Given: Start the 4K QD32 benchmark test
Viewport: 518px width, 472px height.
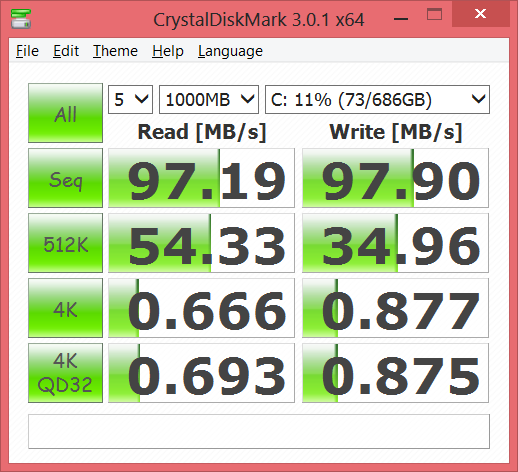Looking at the screenshot, I should pyautogui.click(x=65, y=373).
